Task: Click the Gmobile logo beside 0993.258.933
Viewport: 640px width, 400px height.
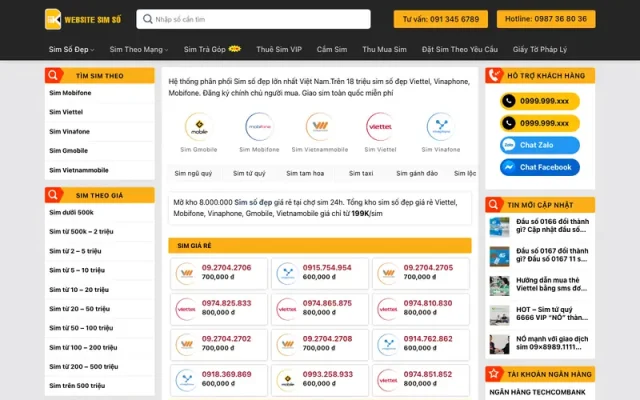Action: 287,380
